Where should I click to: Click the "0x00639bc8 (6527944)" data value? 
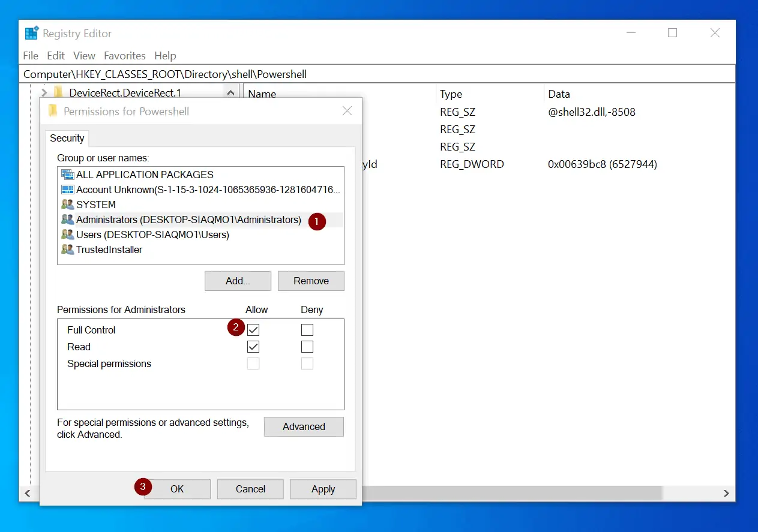(603, 164)
